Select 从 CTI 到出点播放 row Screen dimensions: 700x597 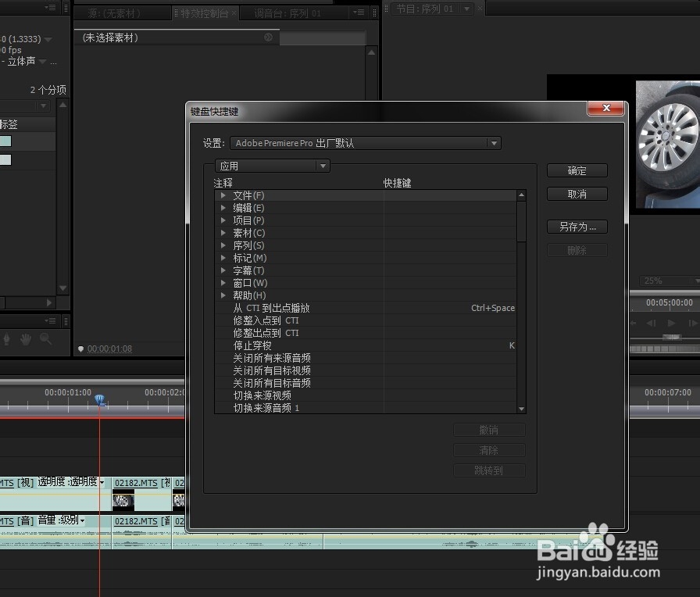365,308
